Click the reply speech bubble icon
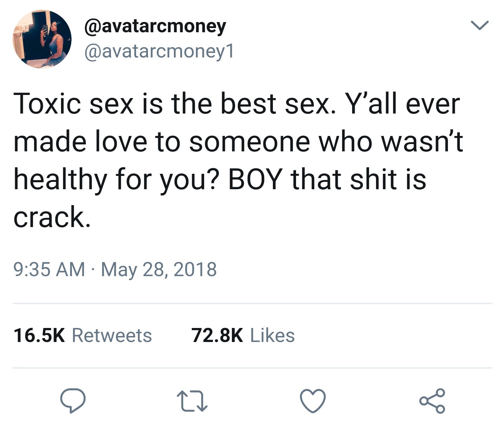This screenshot has width=504, height=431. click(73, 401)
